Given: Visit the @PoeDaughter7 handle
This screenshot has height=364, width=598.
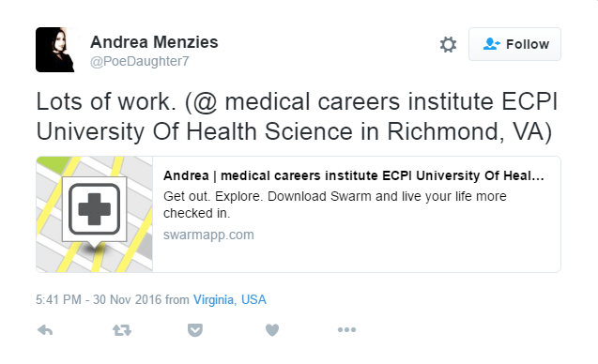Looking at the screenshot, I should point(140,61).
